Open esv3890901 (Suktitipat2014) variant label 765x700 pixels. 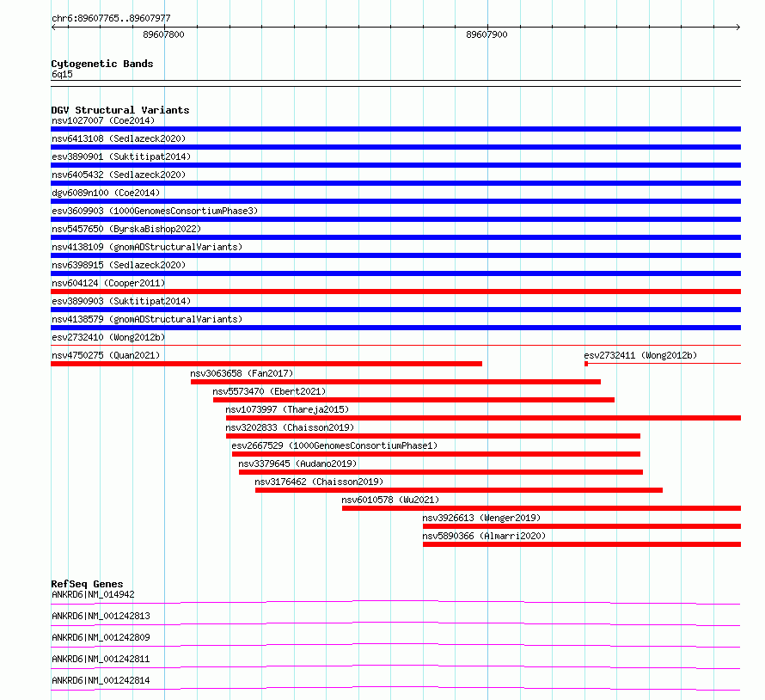pos(121,157)
